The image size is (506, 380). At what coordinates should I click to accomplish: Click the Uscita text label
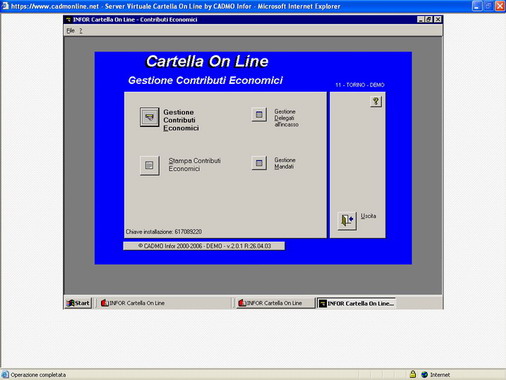pos(368,216)
